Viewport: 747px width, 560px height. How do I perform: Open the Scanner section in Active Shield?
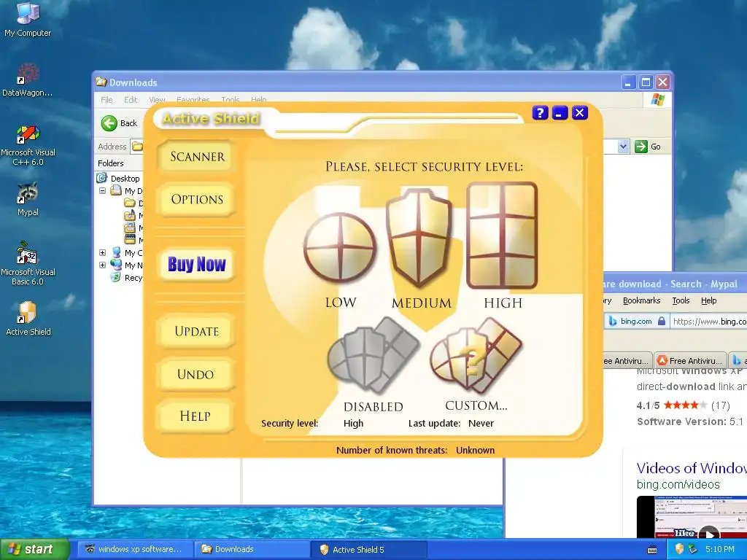coord(197,157)
